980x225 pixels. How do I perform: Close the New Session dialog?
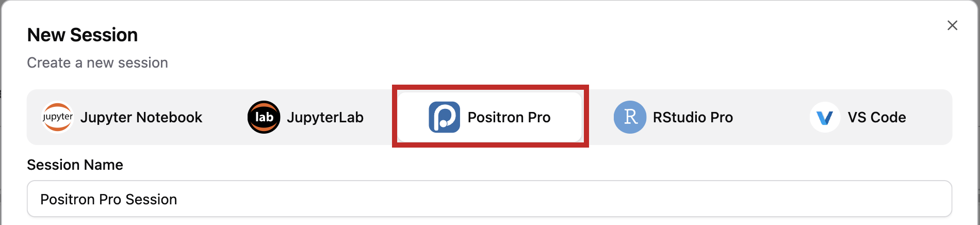pos(952,25)
